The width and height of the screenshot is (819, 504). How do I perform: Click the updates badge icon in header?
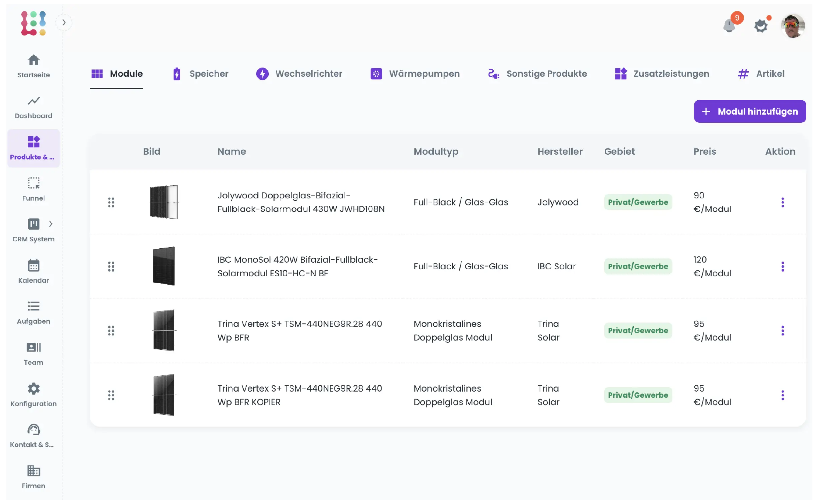point(761,26)
